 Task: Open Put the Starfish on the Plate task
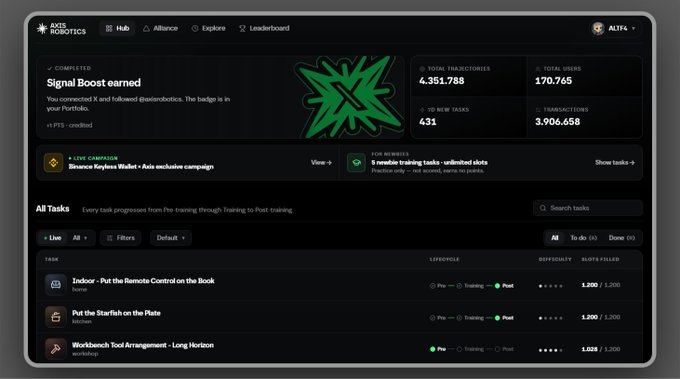(x=116, y=313)
